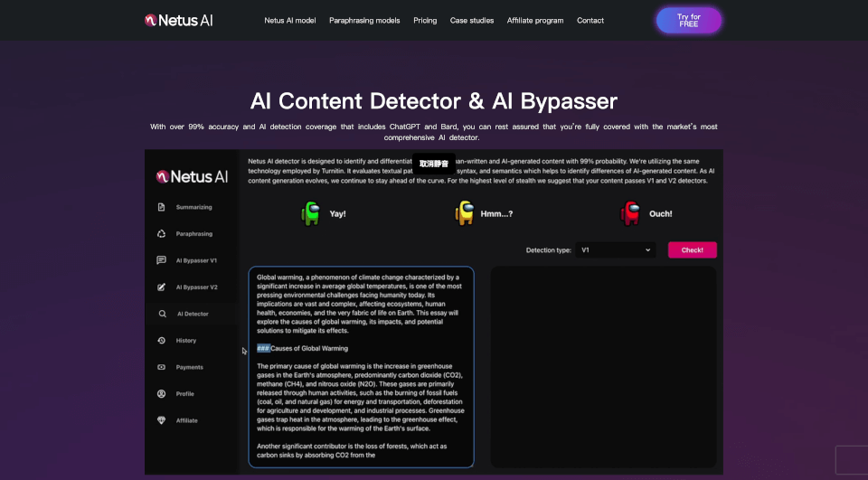Click the Paraphrasing recycle icon
868x480 pixels.
click(161, 233)
